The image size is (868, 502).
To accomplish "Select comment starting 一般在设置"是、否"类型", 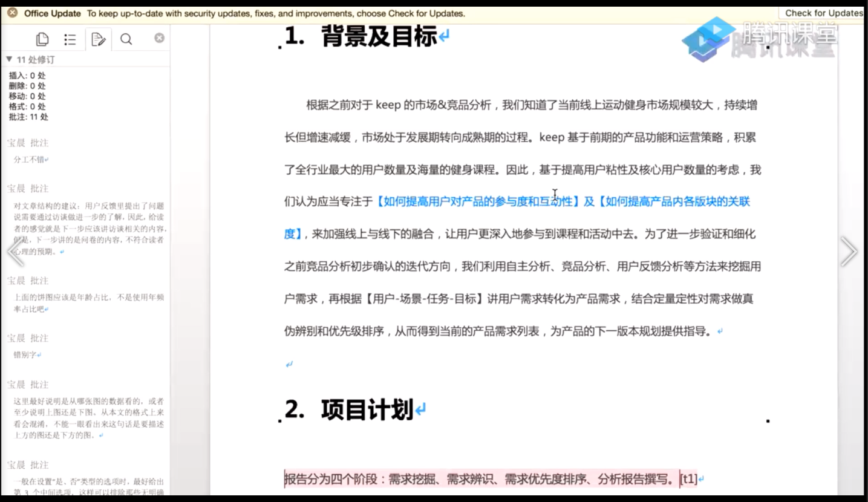I will [x=89, y=487].
